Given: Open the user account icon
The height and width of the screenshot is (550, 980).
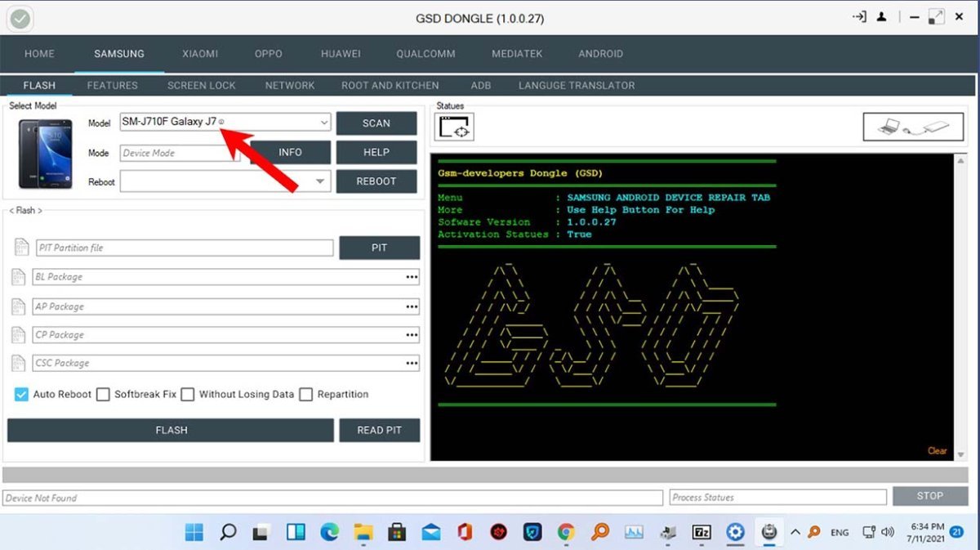Looking at the screenshot, I should tap(883, 17).
